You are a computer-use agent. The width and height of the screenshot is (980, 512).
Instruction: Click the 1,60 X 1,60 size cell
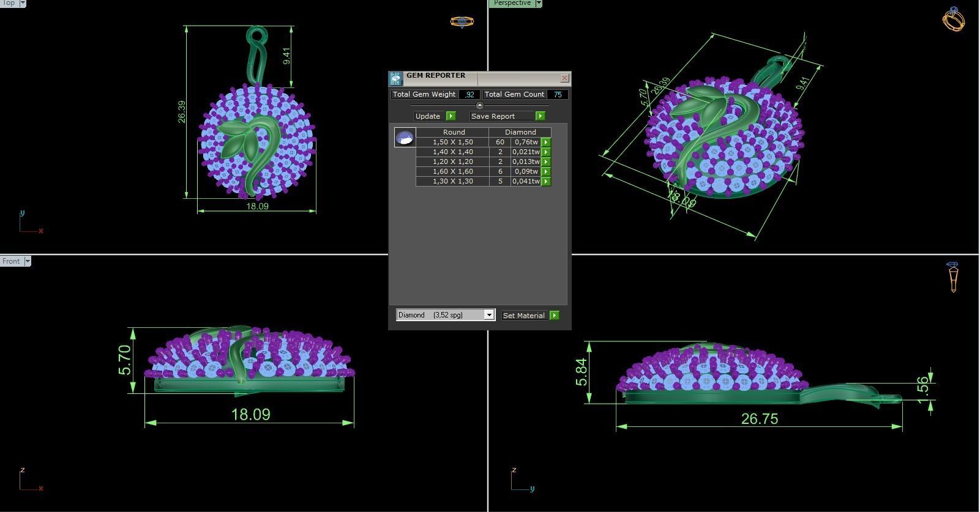click(453, 171)
